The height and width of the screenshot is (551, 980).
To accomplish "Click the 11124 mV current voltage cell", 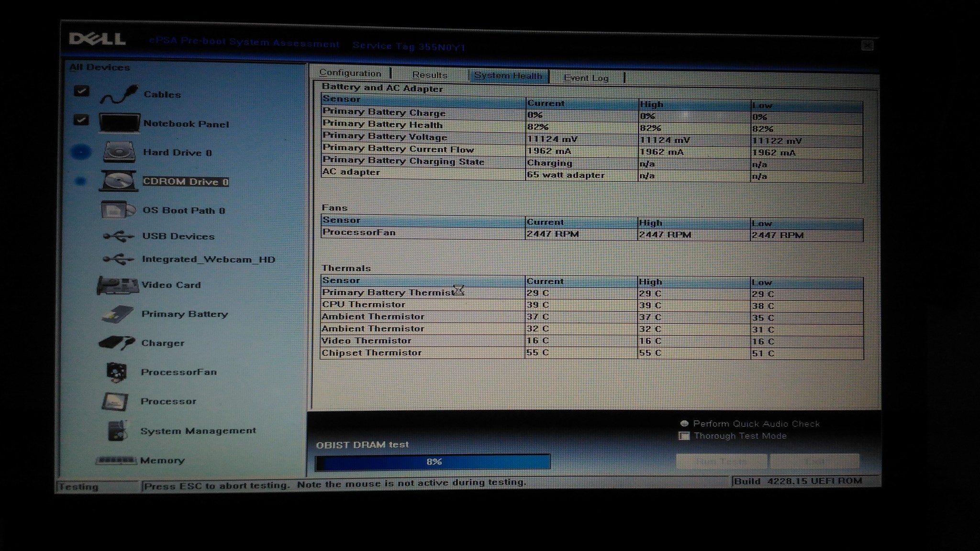I will click(552, 139).
